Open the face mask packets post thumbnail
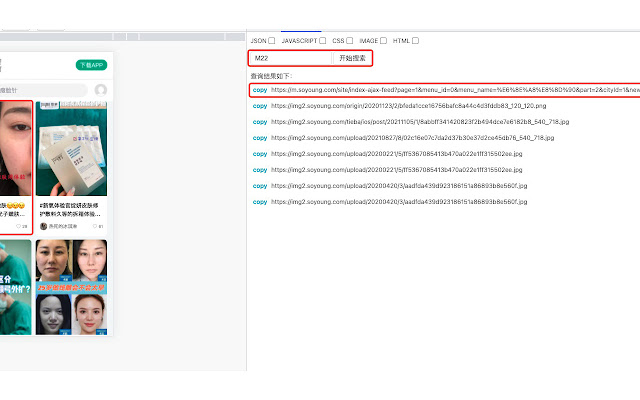The height and width of the screenshot is (400, 640). click(71, 149)
